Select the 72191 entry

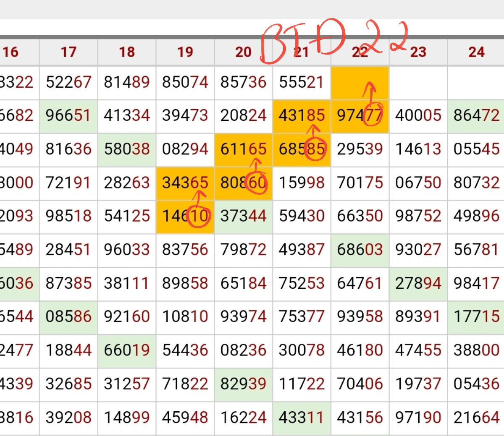(68, 183)
